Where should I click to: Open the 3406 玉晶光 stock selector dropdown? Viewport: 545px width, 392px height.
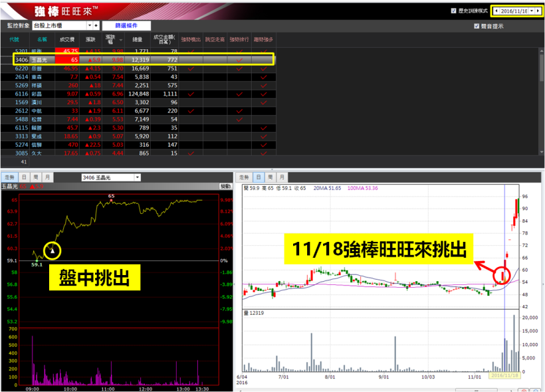click(138, 177)
